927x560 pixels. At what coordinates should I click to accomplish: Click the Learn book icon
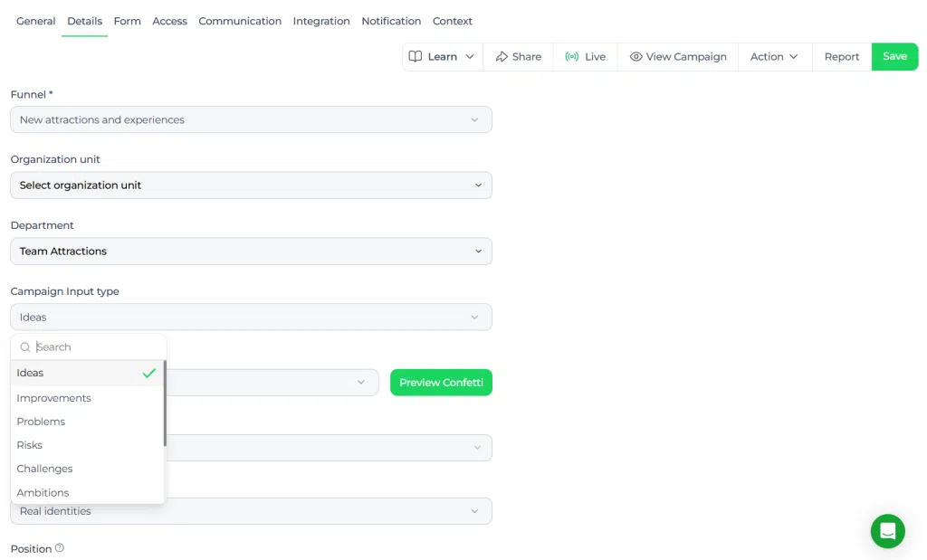tap(416, 57)
